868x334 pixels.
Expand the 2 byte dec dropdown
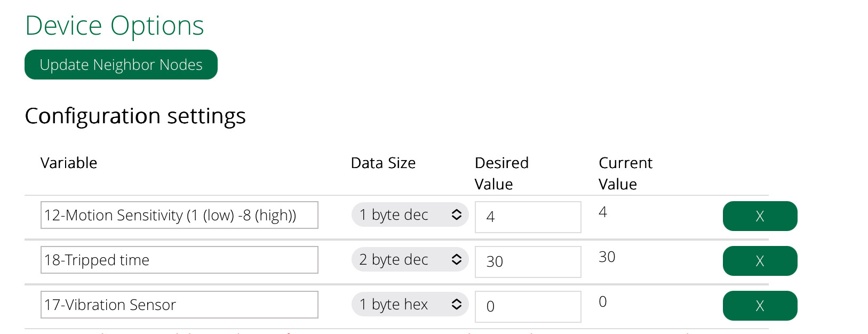coord(410,259)
